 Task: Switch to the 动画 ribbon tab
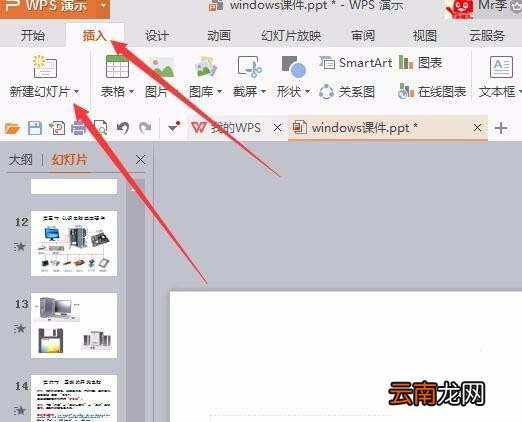point(219,35)
